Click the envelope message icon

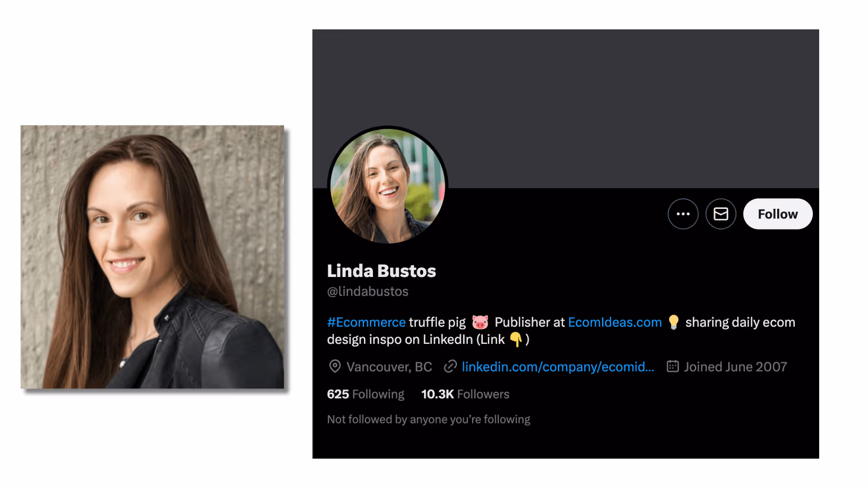click(721, 214)
